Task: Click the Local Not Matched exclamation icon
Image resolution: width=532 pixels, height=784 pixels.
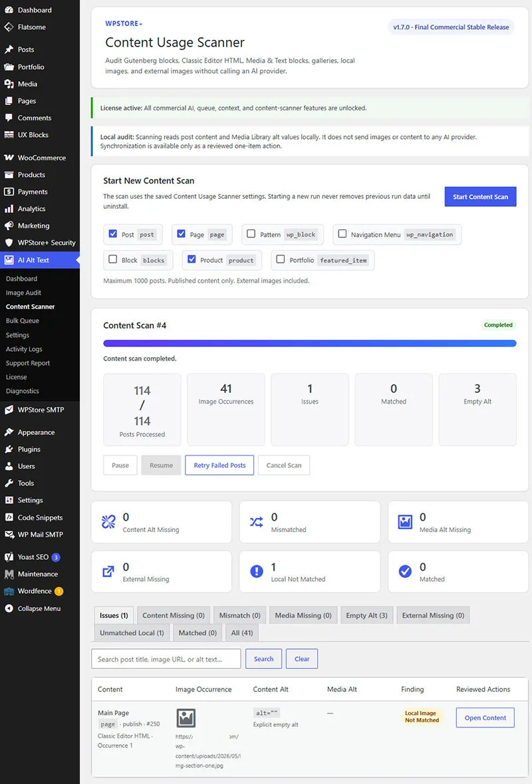Action: (x=257, y=571)
